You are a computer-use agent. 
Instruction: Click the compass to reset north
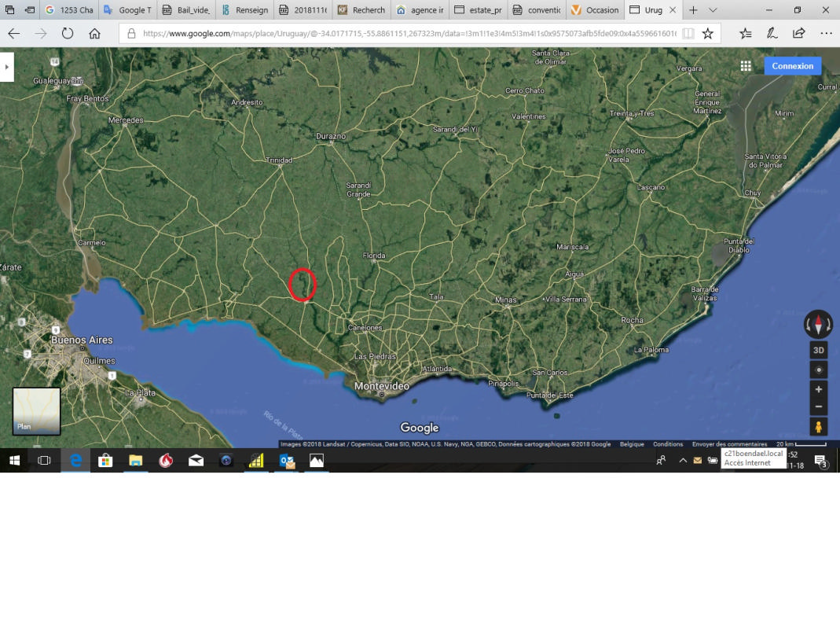tap(818, 324)
